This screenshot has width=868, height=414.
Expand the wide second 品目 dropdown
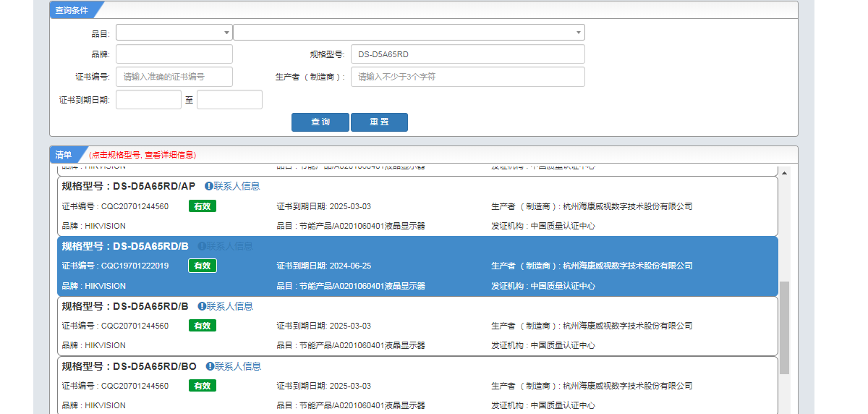tap(409, 33)
